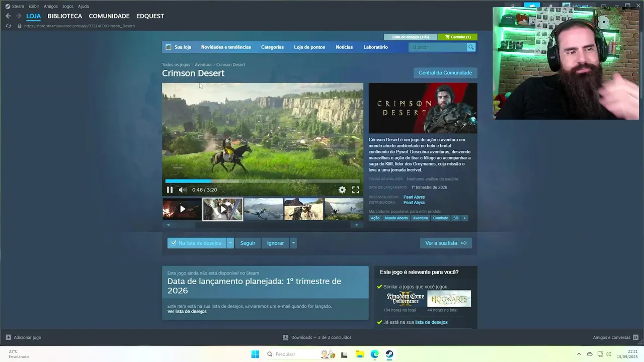Image resolution: width=644 pixels, height=362 pixels.
Task: Focus the store 'Buscar' search field
Action: point(438,47)
